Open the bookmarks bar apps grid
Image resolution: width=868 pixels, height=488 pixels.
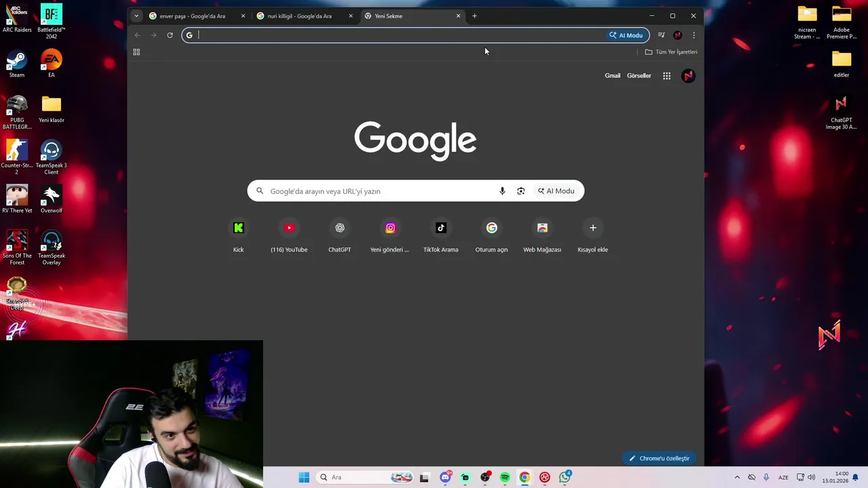coord(136,52)
